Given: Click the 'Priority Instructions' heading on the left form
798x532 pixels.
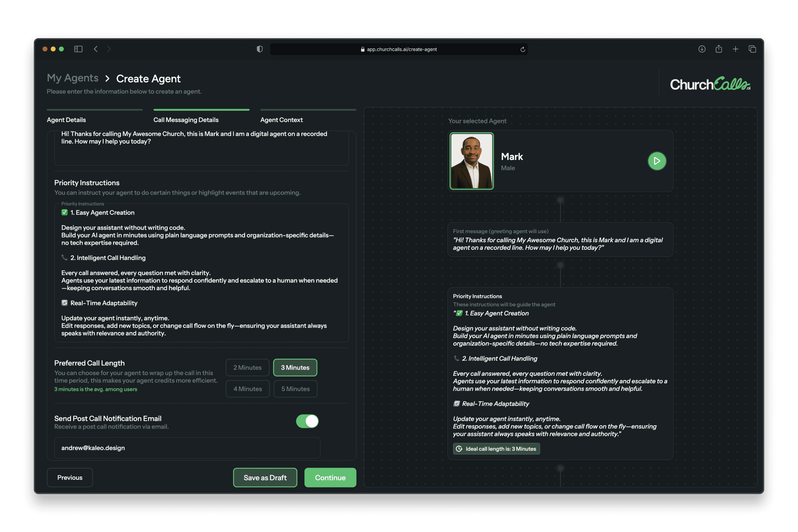Looking at the screenshot, I should [x=87, y=182].
